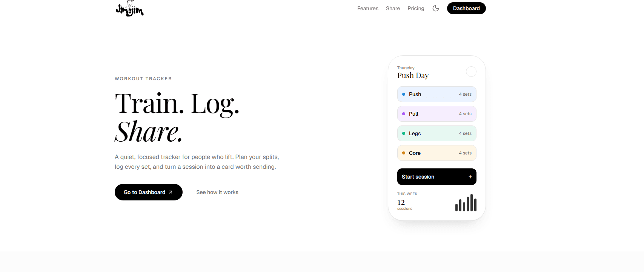Click the green dot beside Legs

404,133
